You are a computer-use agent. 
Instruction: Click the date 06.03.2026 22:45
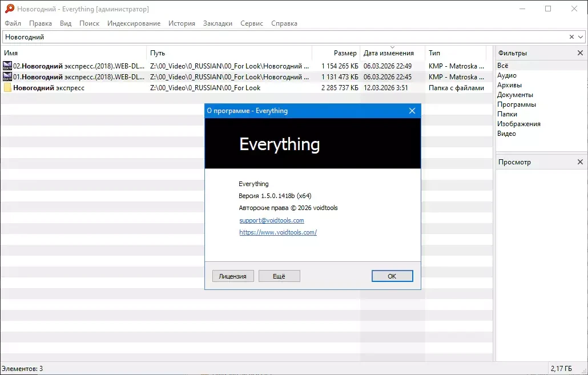(388, 77)
